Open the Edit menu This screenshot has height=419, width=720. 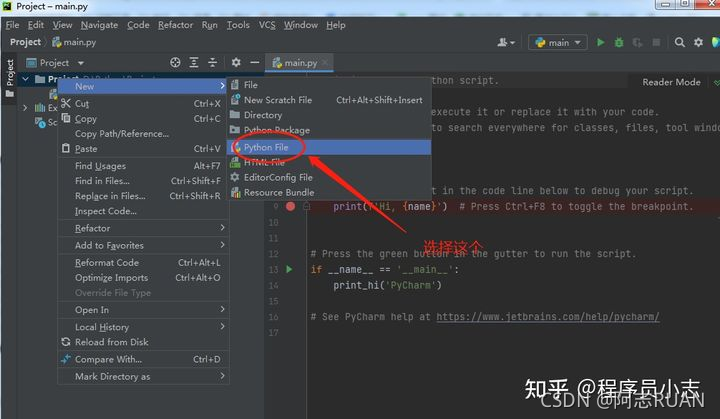(x=36, y=25)
